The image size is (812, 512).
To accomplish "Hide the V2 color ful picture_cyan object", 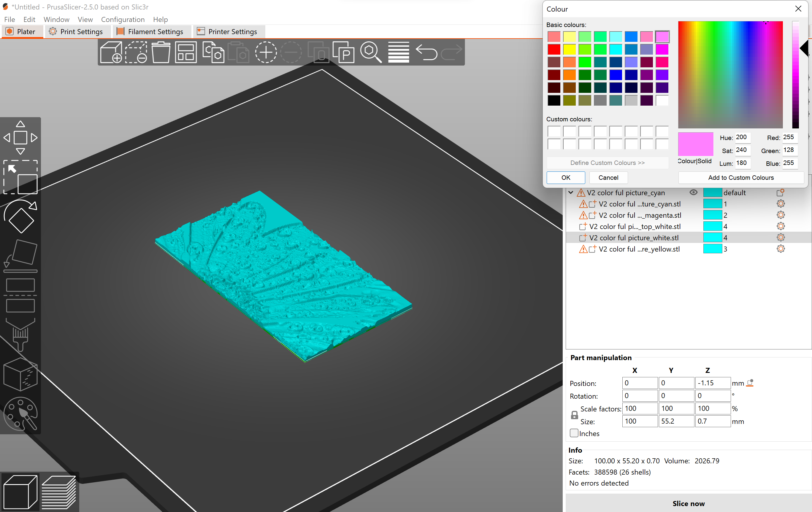I will [x=694, y=192].
